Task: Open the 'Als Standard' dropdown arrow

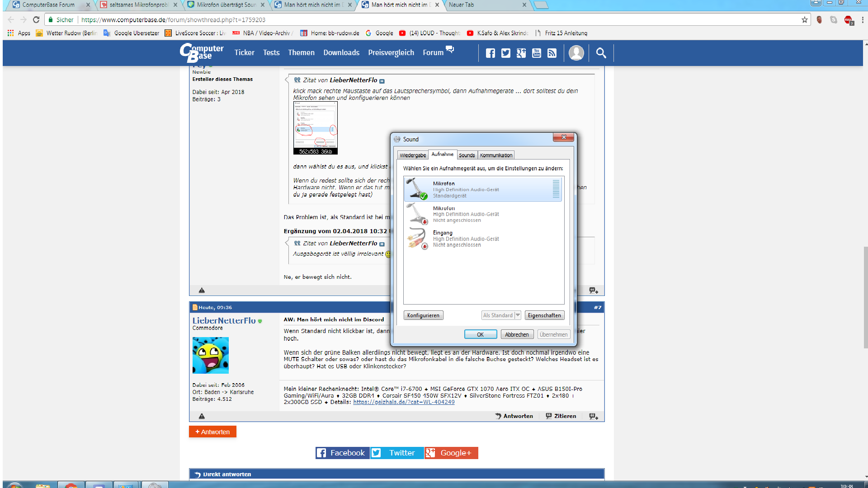Action: (x=518, y=315)
